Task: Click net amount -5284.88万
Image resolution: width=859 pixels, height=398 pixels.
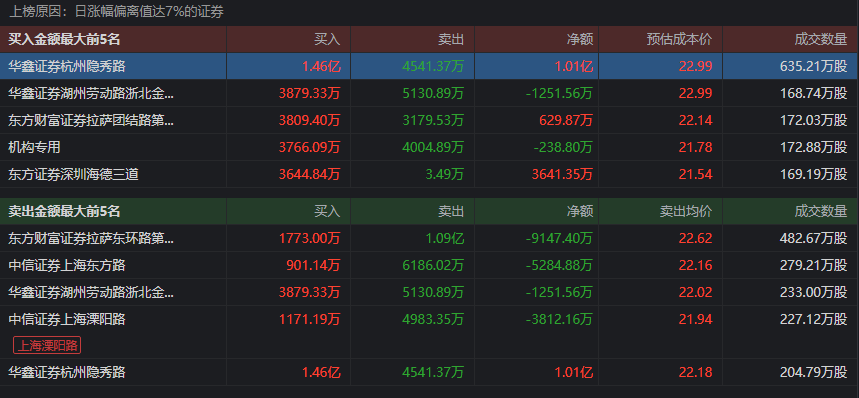Action: point(559,266)
